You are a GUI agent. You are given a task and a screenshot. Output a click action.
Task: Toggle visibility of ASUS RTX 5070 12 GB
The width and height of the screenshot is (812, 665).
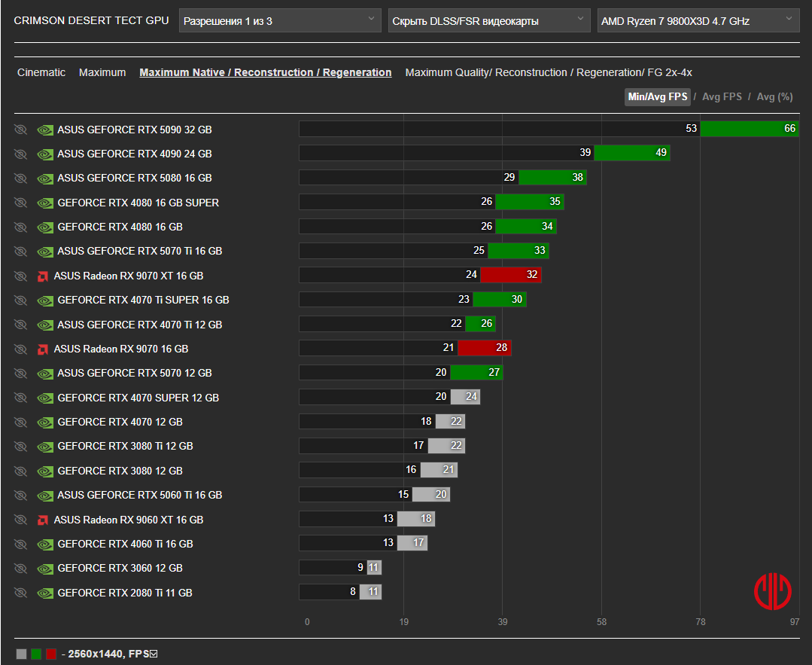click(x=21, y=374)
